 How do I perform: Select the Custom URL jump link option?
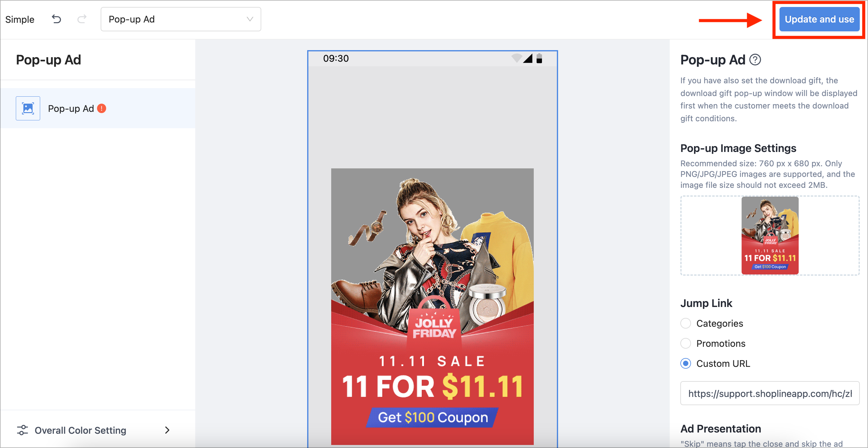(x=686, y=364)
